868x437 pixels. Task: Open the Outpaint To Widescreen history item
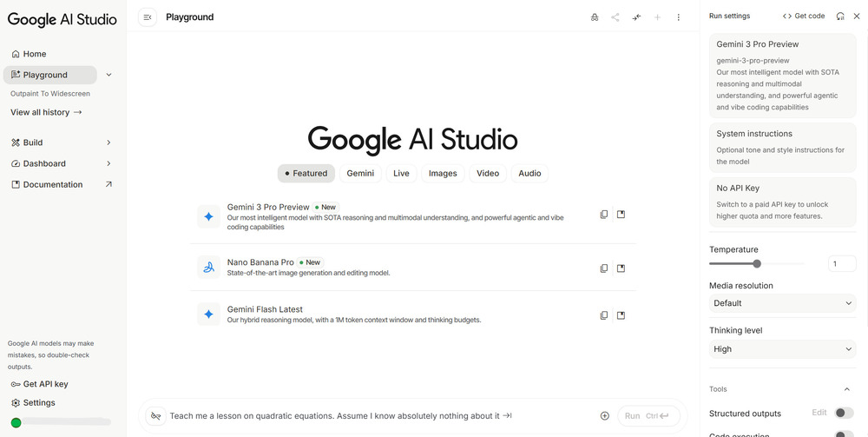pyautogui.click(x=49, y=94)
